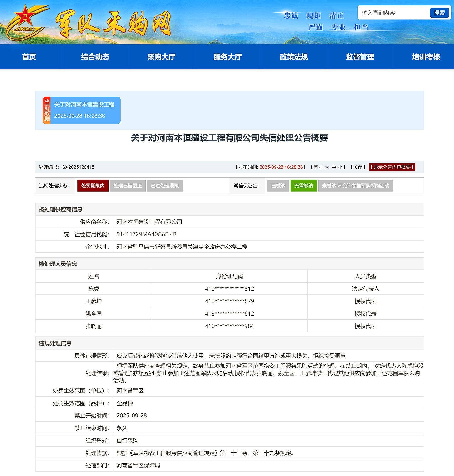Go to 服务大厅 section
This screenshot has height=476, width=454.
pyautogui.click(x=227, y=57)
